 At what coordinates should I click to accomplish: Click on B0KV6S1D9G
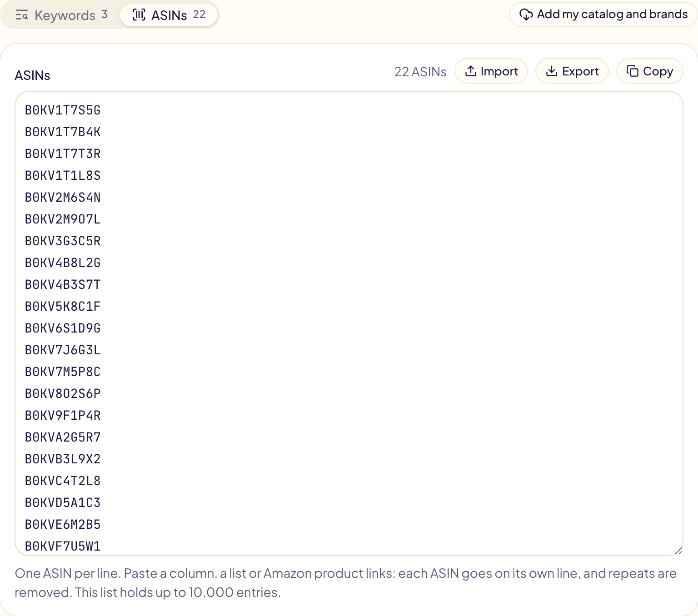(x=63, y=328)
